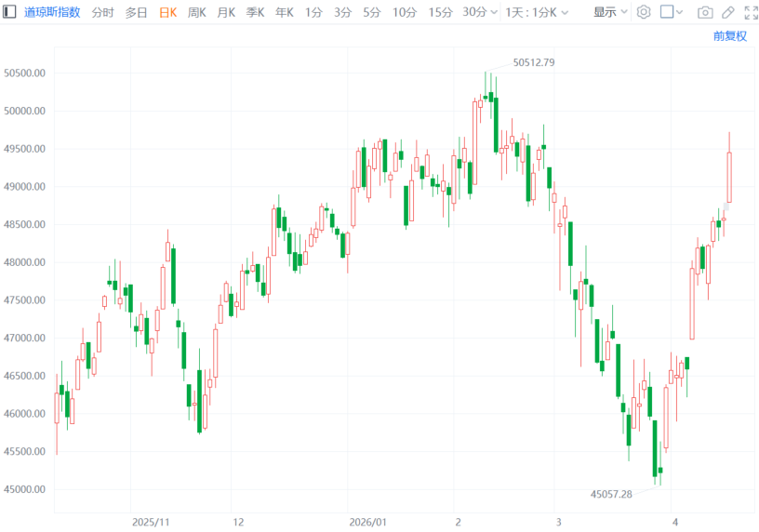Open chart settings gear icon

click(x=644, y=12)
